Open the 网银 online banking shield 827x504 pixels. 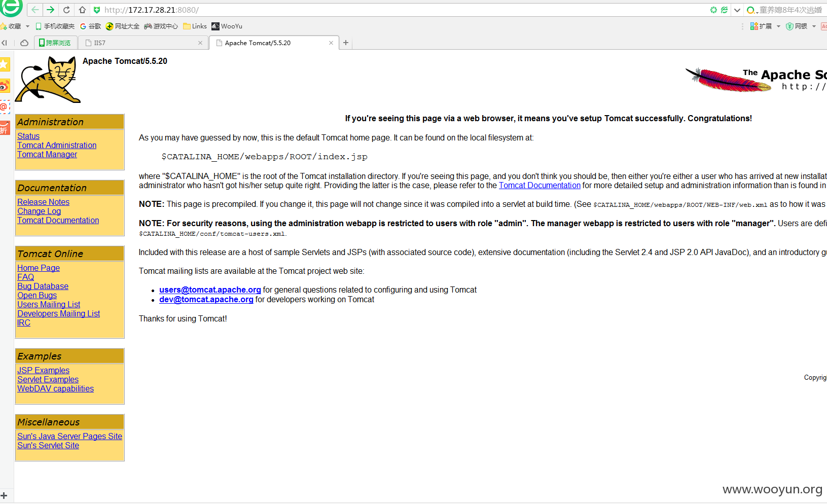coord(797,26)
